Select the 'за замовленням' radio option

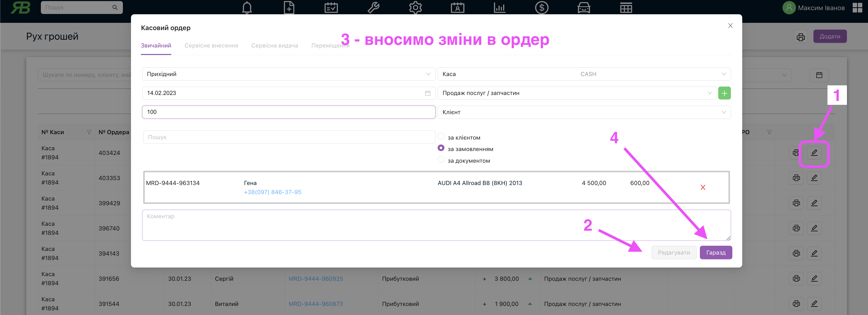tap(441, 148)
